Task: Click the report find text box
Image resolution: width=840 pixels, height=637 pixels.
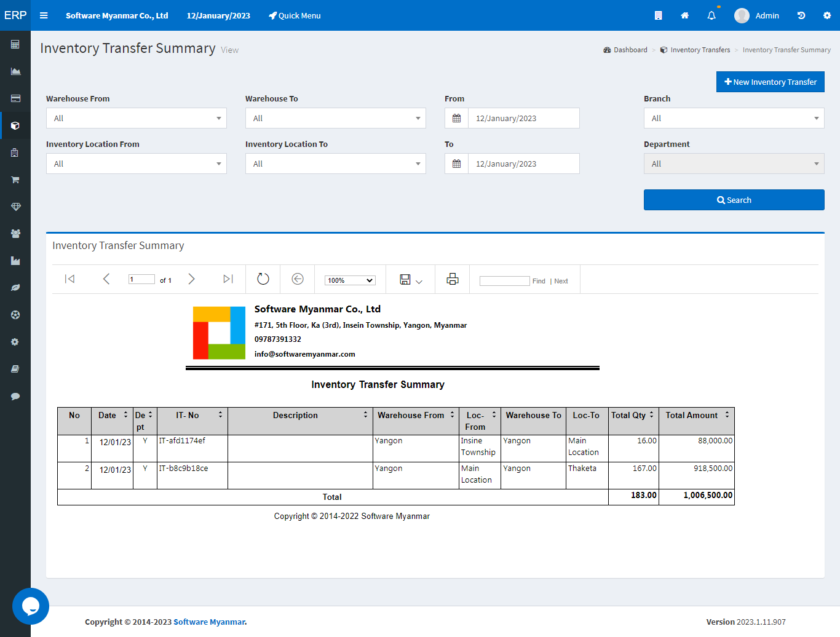Action: [504, 281]
